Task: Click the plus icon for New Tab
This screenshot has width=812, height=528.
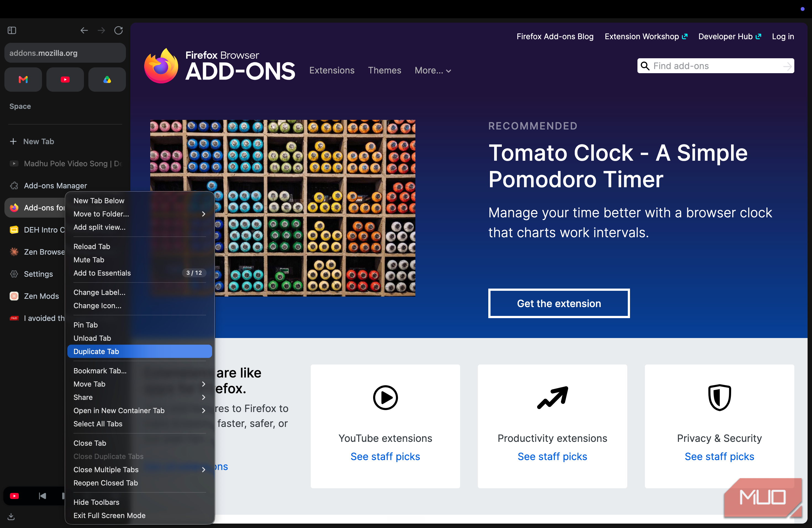Action: pos(13,141)
